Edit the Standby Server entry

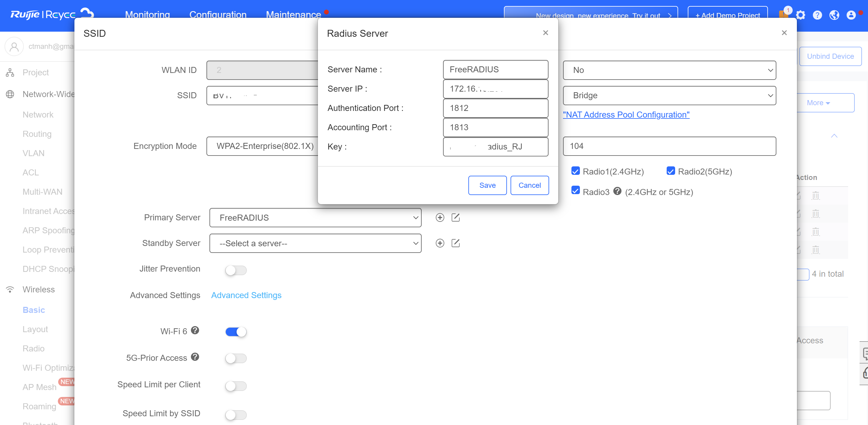click(x=456, y=243)
